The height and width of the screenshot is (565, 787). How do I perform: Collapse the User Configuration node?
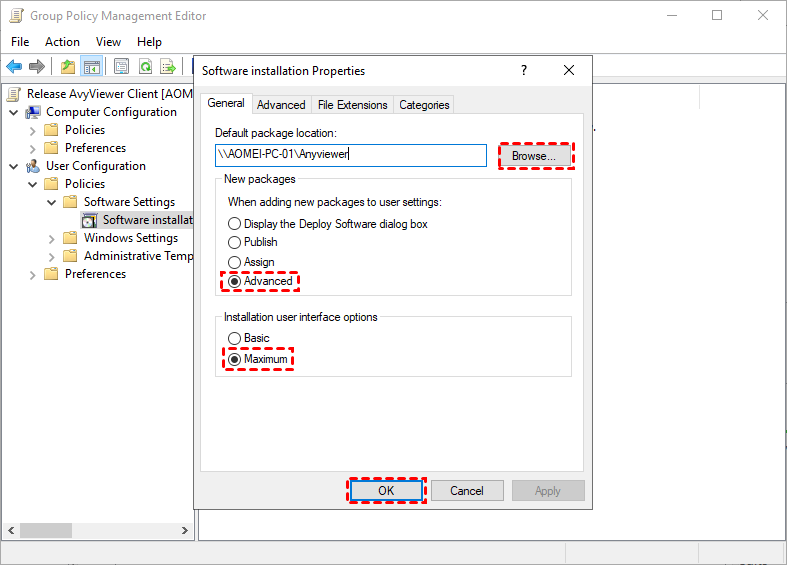pyautogui.click(x=14, y=167)
